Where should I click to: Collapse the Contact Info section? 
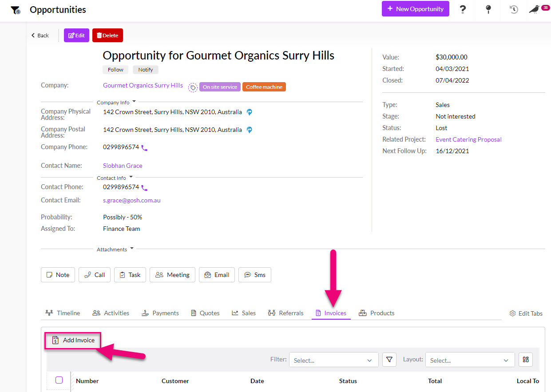tap(115, 178)
